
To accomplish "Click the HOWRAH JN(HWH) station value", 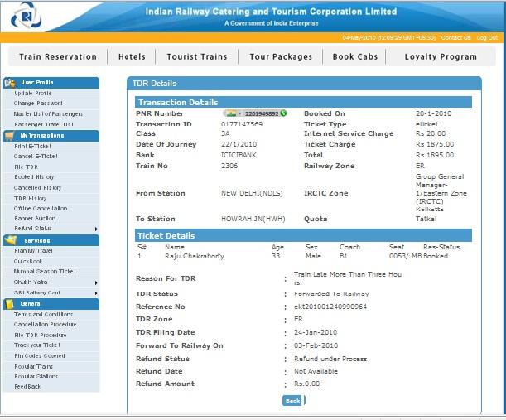I will point(253,219).
